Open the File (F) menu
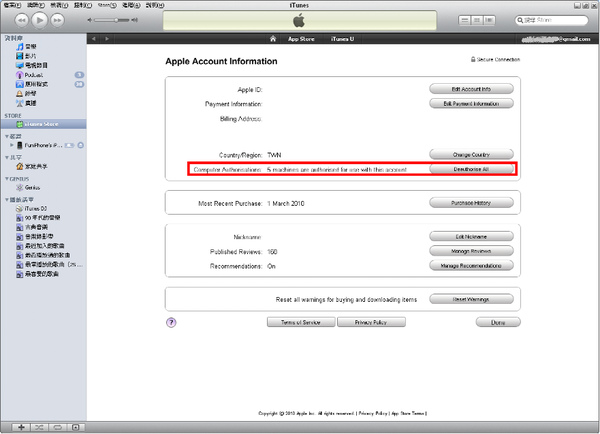The image size is (600, 434). tap(12, 5)
